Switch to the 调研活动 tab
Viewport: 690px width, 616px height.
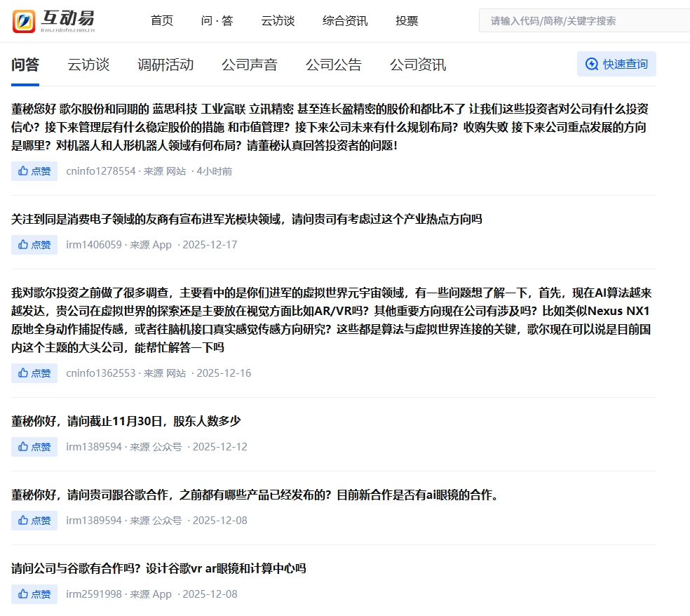click(165, 65)
